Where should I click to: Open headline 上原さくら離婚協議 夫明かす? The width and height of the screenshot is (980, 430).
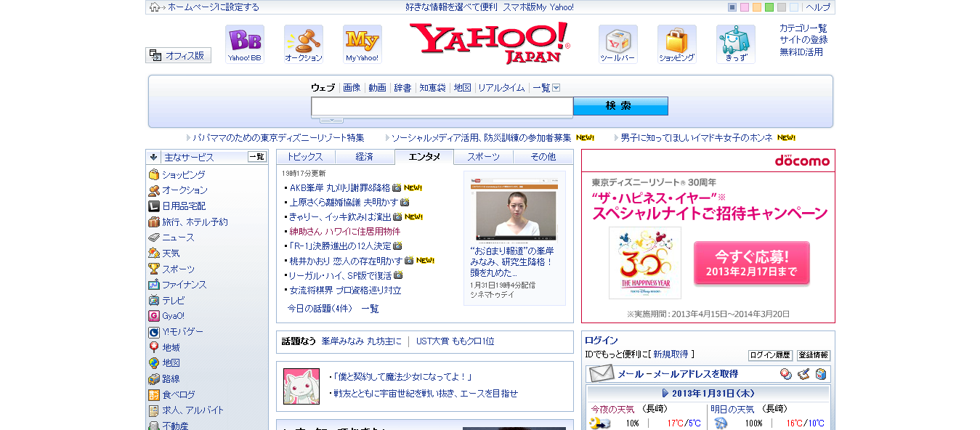click(344, 202)
